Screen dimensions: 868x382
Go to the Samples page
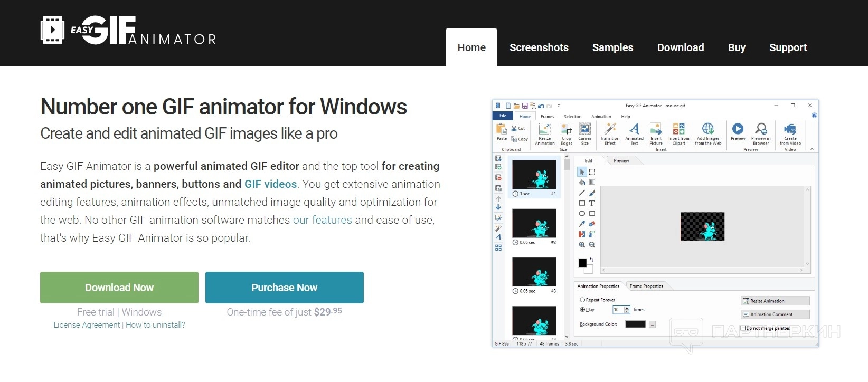pos(612,47)
